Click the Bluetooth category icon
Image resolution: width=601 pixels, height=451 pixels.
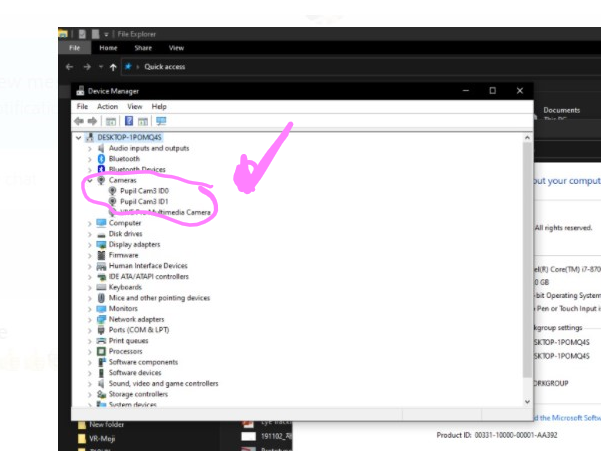[x=101, y=159]
